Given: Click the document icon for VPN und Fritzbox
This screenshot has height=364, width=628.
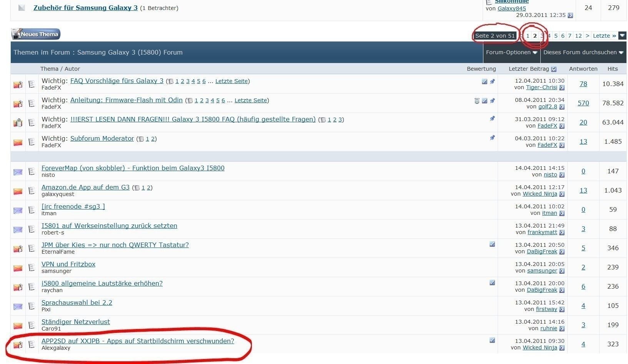Looking at the screenshot, I should point(32,268).
